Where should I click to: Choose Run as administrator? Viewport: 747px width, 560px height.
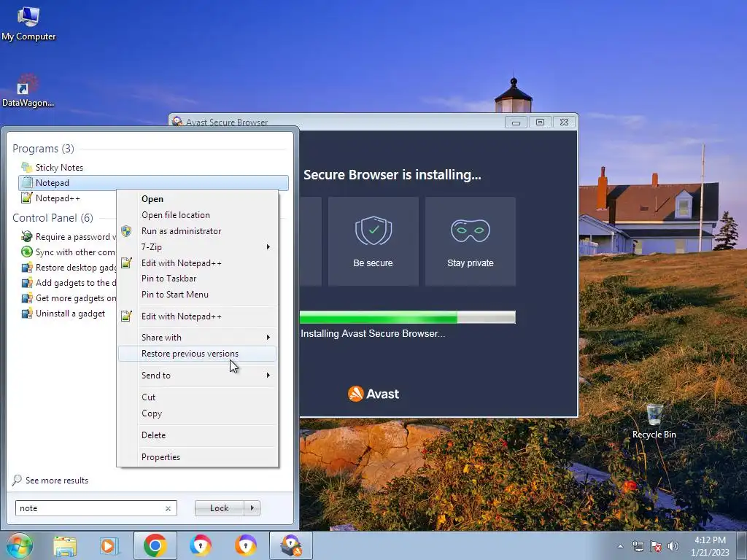click(197, 231)
